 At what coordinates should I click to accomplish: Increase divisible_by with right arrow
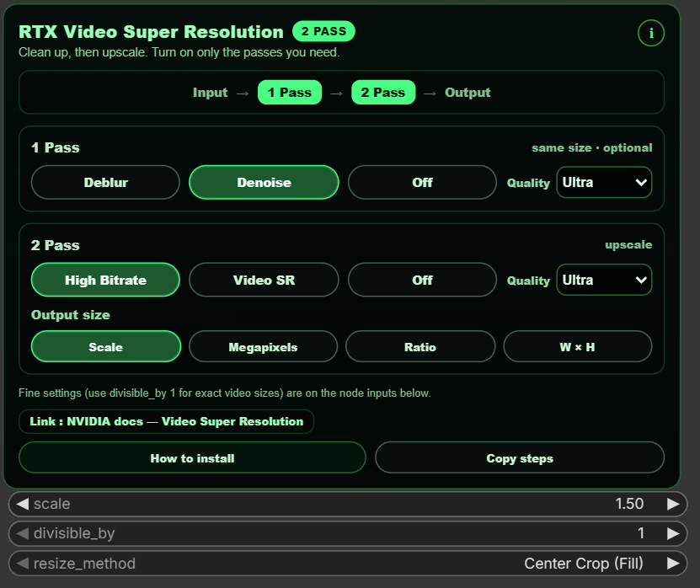pyautogui.click(x=673, y=533)
